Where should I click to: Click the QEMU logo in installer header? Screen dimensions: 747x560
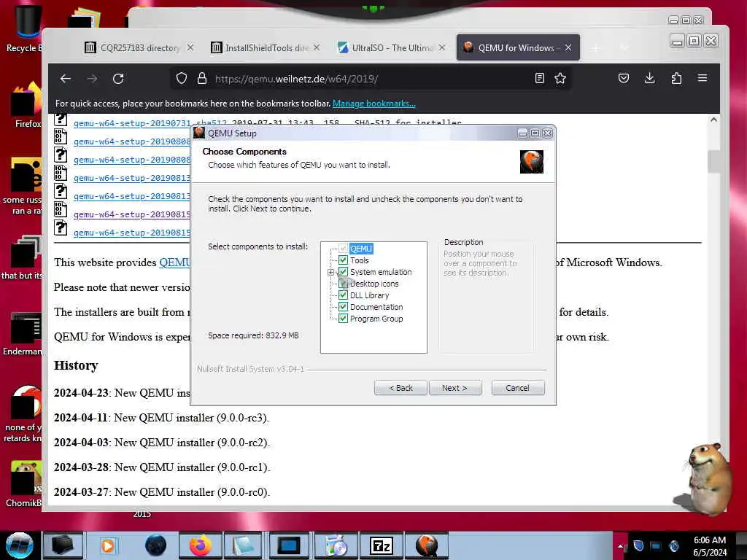[x=532, y=162]
